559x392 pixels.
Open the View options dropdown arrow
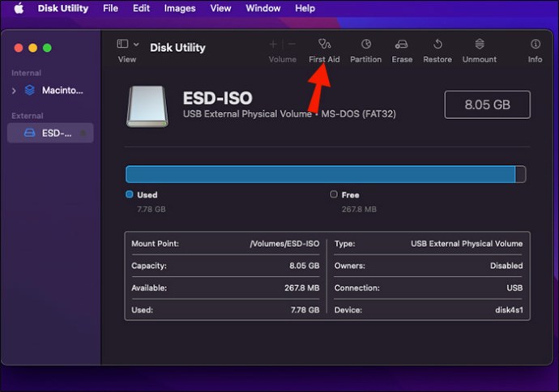tap(136, 45)
